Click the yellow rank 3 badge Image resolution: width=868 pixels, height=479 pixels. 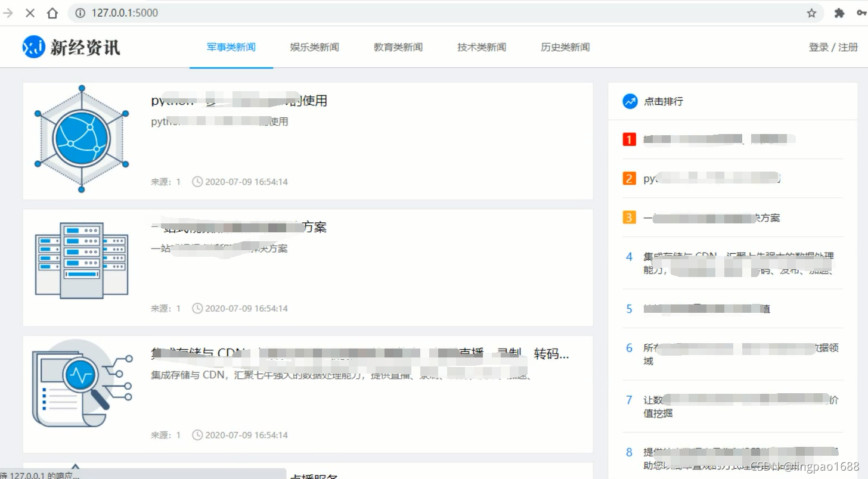tap(629, 217)
